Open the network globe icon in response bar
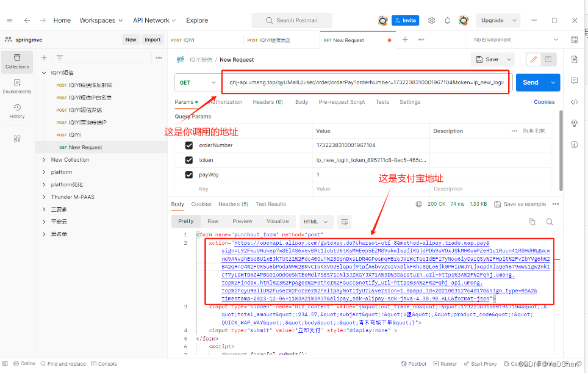 click(x=418, y=204)
